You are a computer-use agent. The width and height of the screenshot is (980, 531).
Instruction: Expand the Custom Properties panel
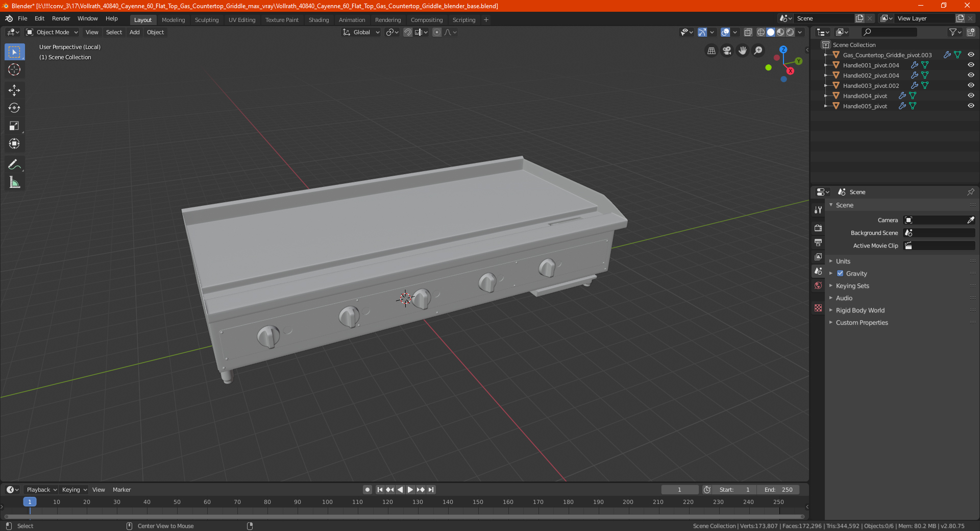(862, 322)
